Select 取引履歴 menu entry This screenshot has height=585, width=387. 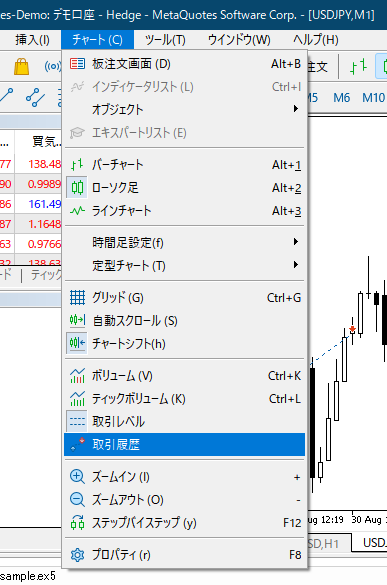point(185,444)
